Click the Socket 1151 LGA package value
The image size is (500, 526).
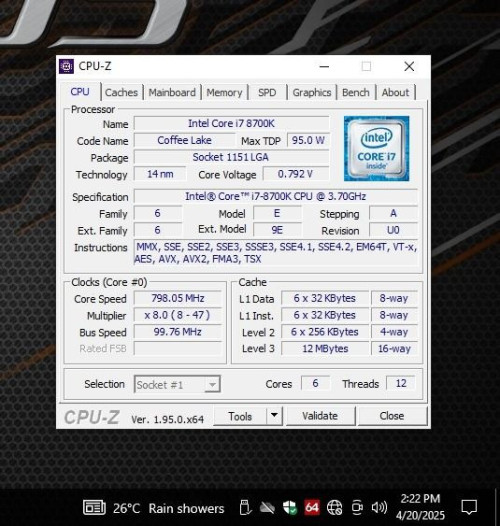(232, 157)
